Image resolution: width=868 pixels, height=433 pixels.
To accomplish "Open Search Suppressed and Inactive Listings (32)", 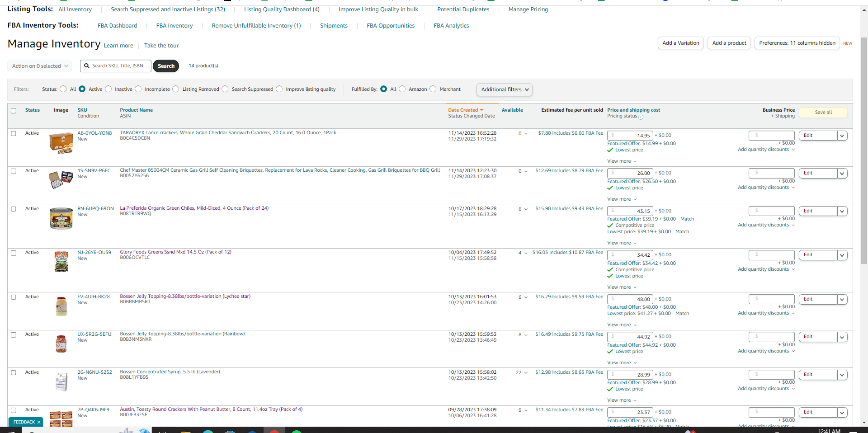I will click(168, 9).
